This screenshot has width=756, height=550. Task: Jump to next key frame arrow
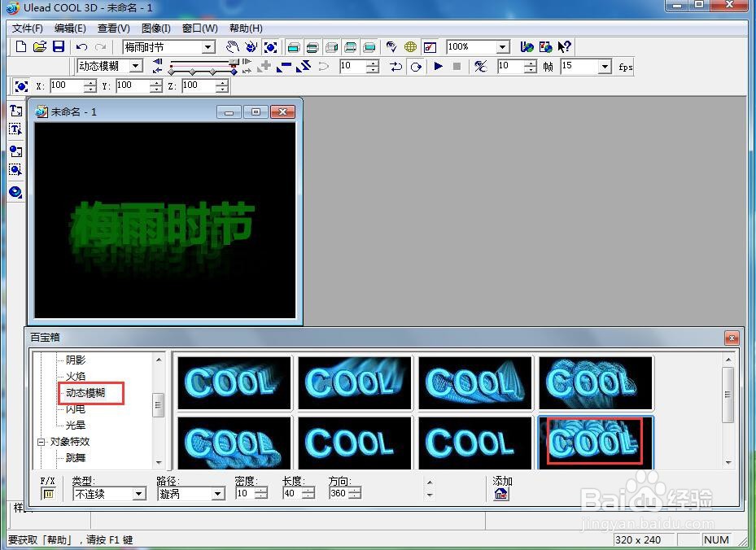(x=247, y=70)
